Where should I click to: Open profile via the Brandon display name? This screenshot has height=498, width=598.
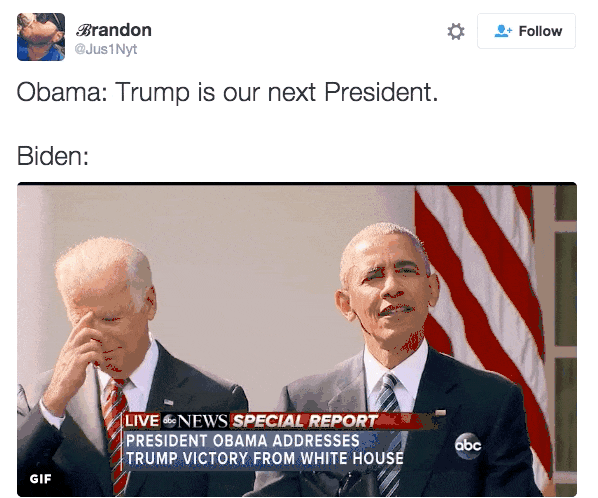point(114,30)
